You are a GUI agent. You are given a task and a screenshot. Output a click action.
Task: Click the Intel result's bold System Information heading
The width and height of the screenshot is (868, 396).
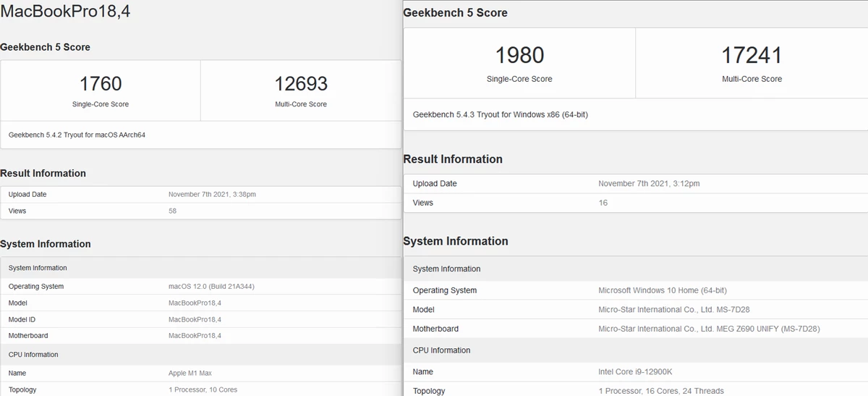(456, 241)
